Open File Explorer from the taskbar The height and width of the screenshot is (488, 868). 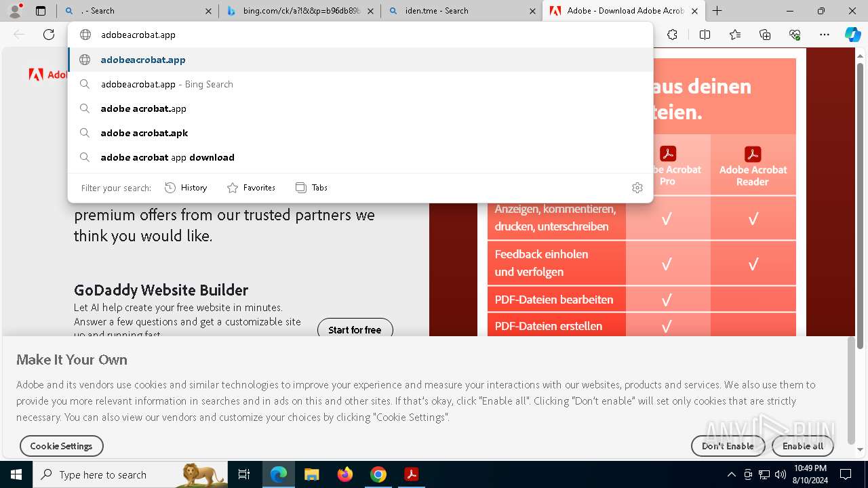pos(311,474)
